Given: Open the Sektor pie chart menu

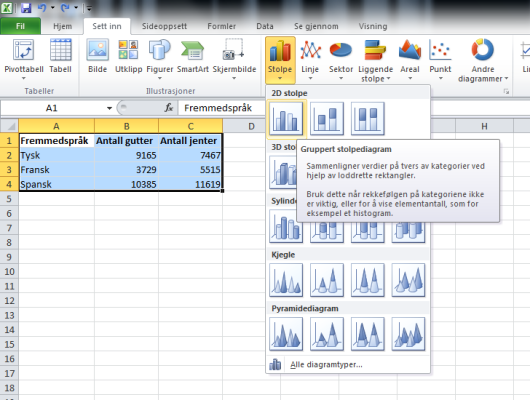Looking at the screenshot, I should [x=341, y=60].
